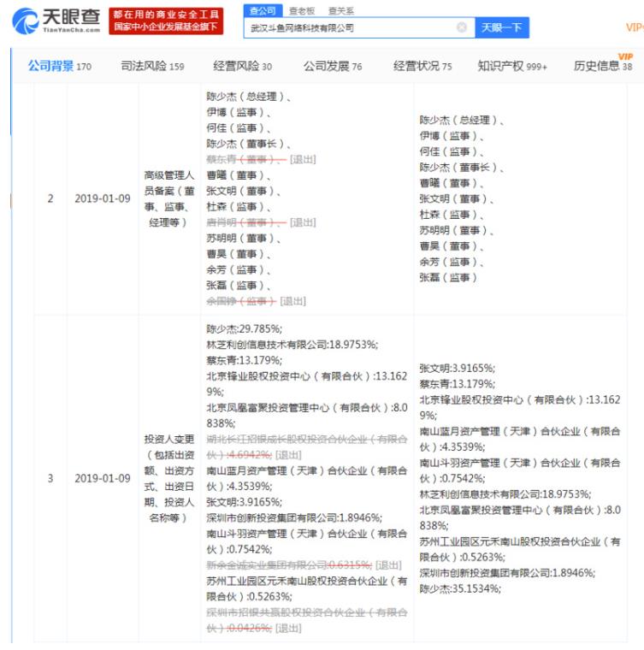The width and height of the screenshot is (644, 650).
Task: Click 深圳市创新投资集团有限公司:1.8946% after-change entry
Action: (507, 573)
